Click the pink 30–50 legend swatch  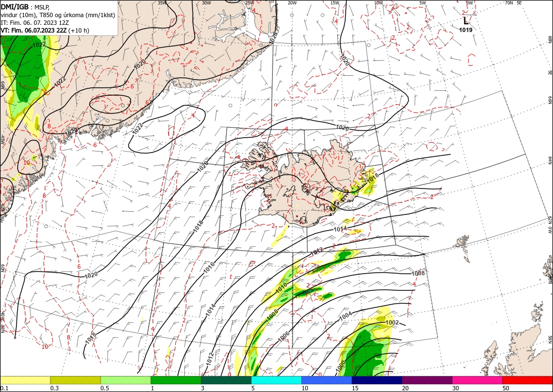tap(478, 380)
